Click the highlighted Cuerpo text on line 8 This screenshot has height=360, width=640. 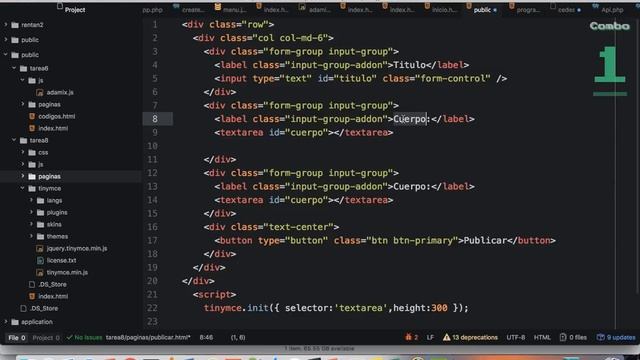coord(409,119)
